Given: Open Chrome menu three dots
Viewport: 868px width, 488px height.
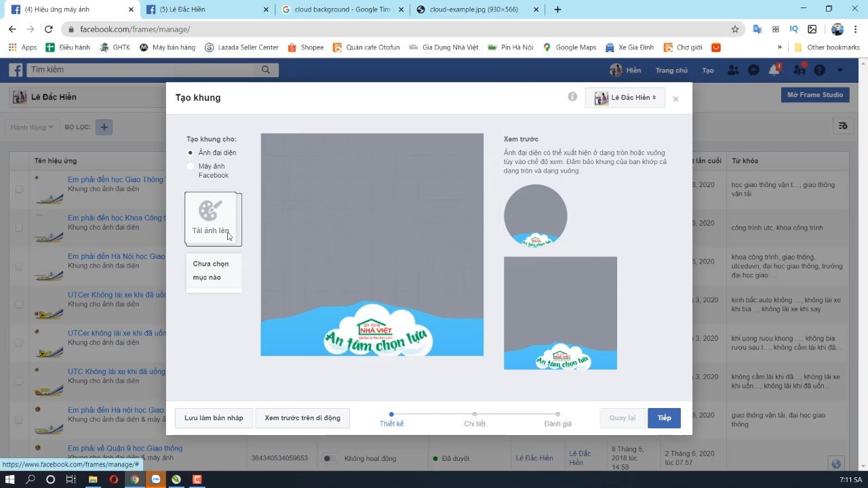Looking at the screenshot, I should coord(855,29).
